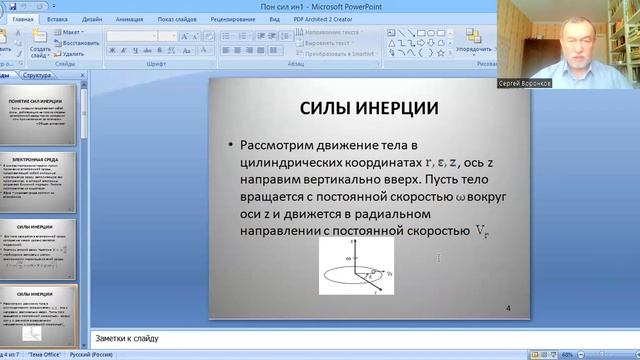Open change case Aa menu
Image resolution: width=640 pixels, height=360 pixels.
(187, 50)
